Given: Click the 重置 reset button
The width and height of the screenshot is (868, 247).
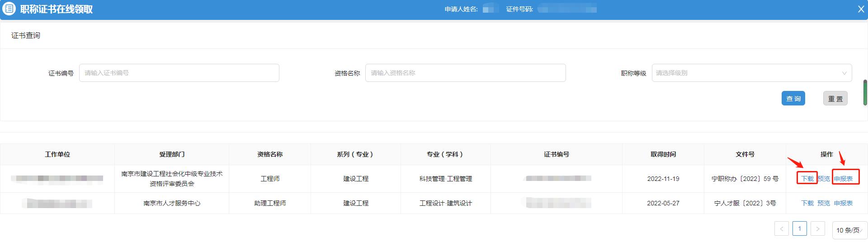Looking at the screenshot, I should point(835,99).
